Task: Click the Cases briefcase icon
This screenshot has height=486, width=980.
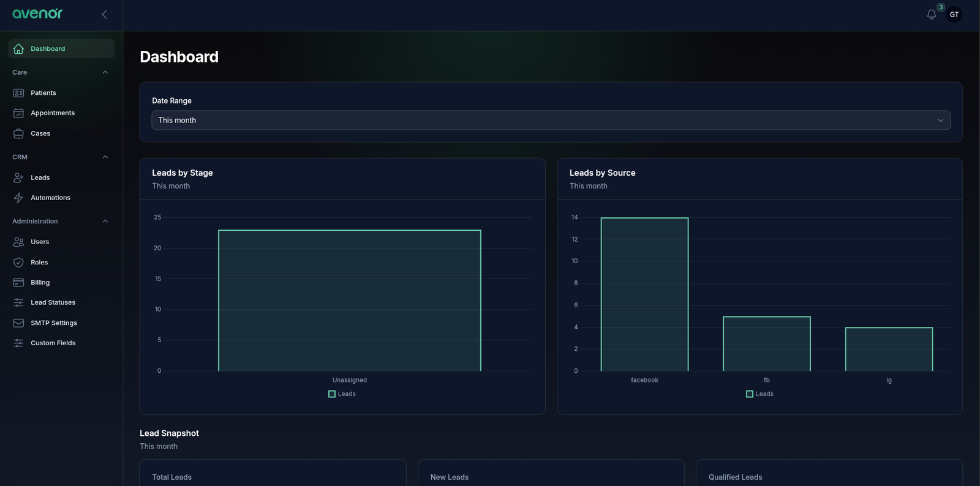Action: click(18, 133)
